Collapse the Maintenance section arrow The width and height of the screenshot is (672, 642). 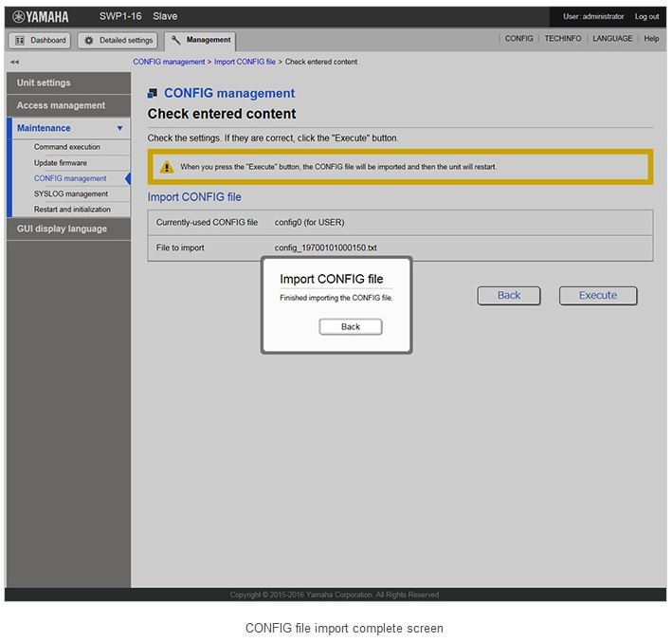point(119,128)
